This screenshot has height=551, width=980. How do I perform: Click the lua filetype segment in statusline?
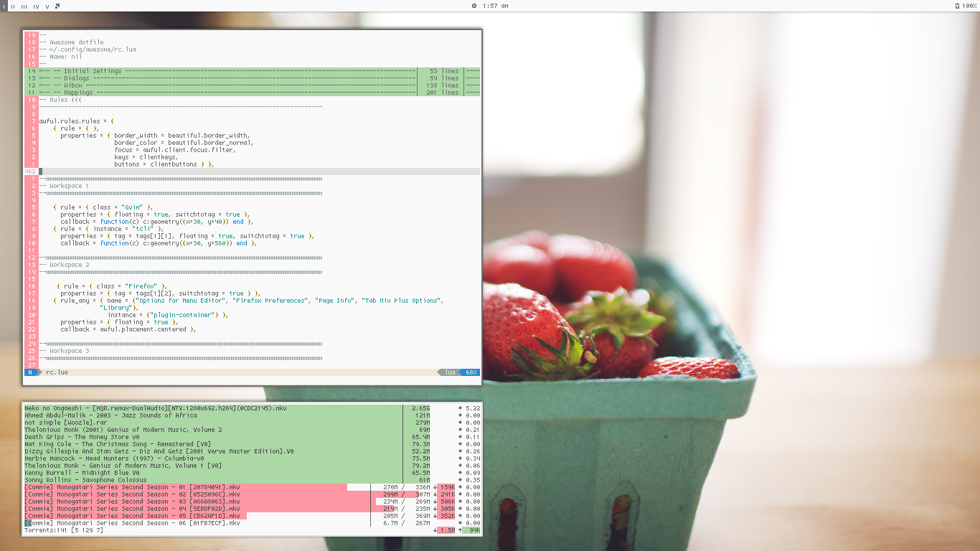point(450,372)
